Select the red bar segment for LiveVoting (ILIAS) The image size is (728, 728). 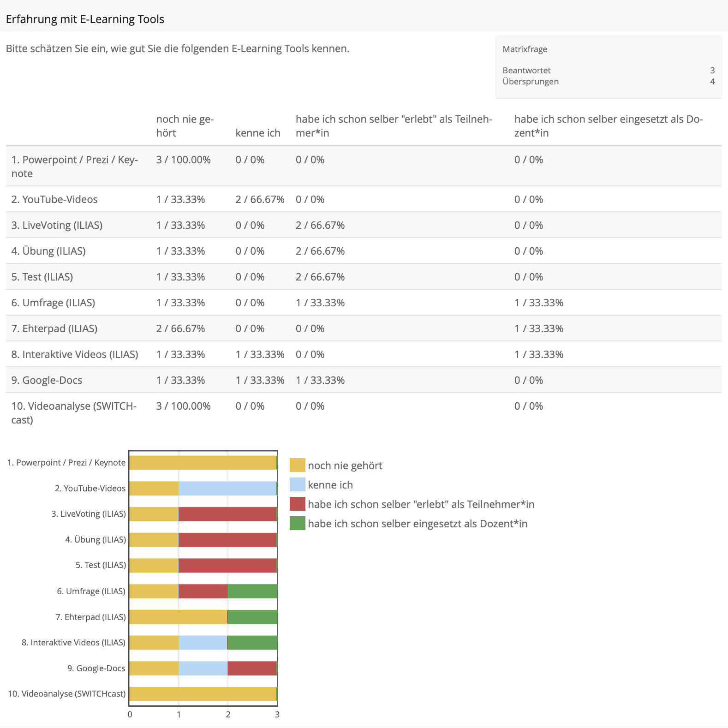(x=227, y=514)
